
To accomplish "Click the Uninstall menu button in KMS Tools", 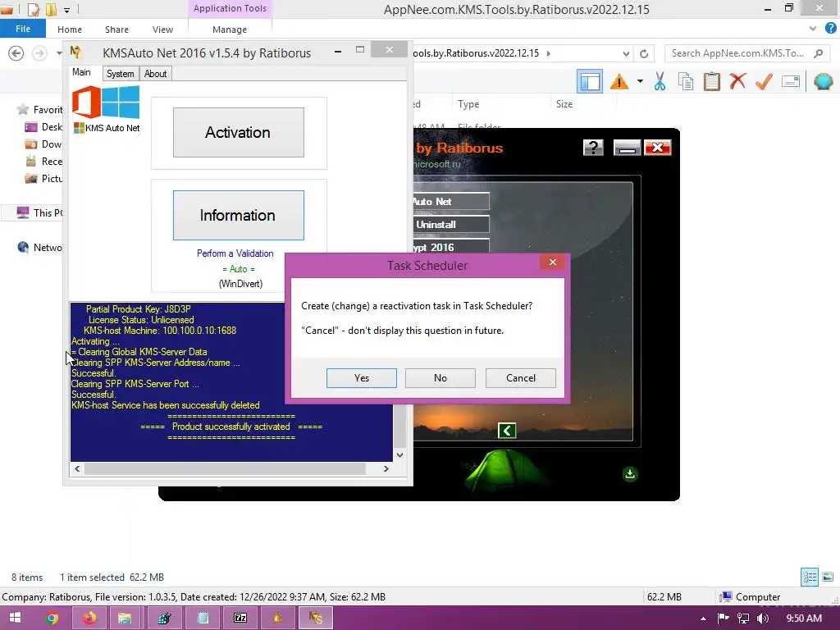I will point(451,225).
